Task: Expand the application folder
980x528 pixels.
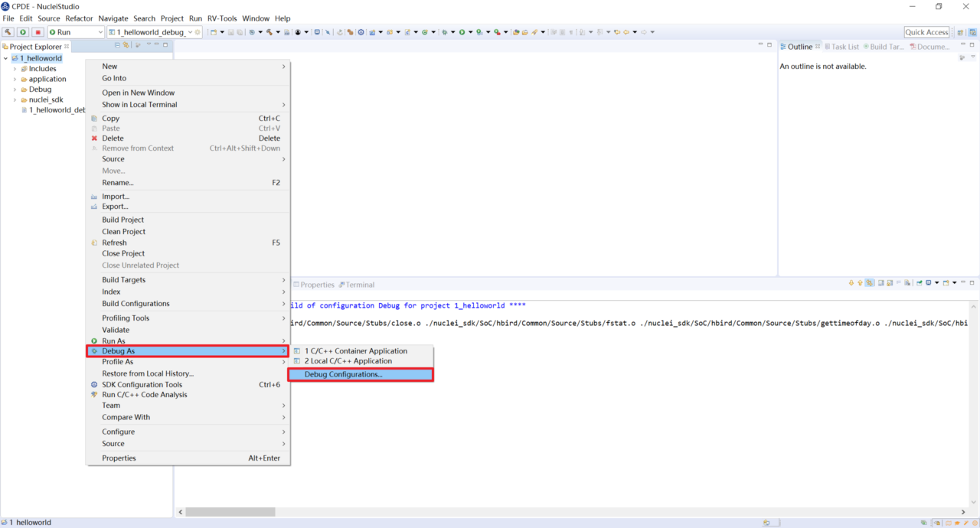Action: click(x=15, y=79)
